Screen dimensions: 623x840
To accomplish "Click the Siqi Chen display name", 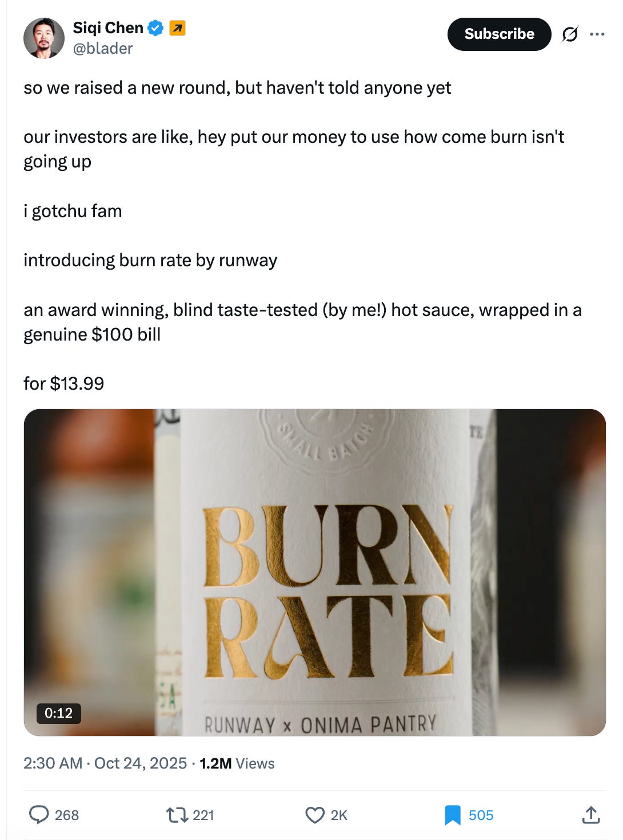I will click(108, 28).
